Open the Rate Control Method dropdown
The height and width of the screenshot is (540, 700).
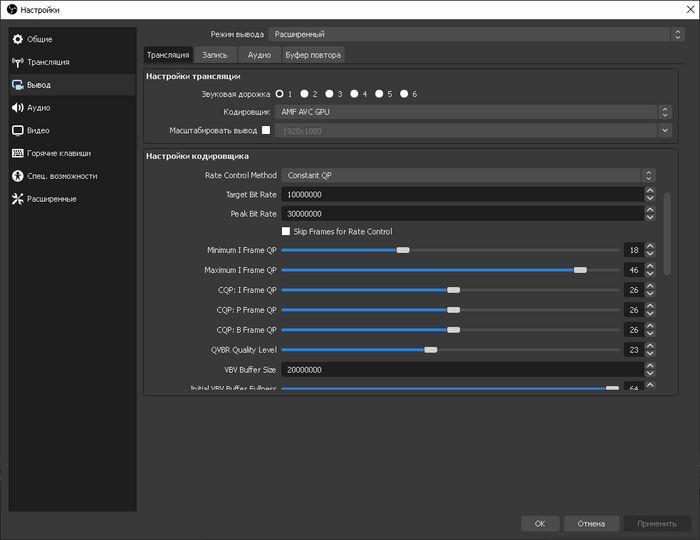point(467,175)
